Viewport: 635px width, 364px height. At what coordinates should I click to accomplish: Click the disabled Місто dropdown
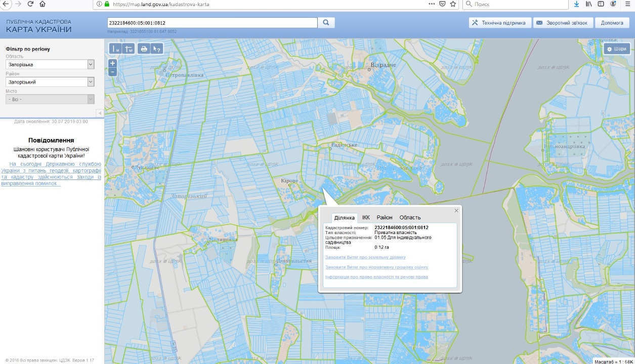tap(50, 99)
